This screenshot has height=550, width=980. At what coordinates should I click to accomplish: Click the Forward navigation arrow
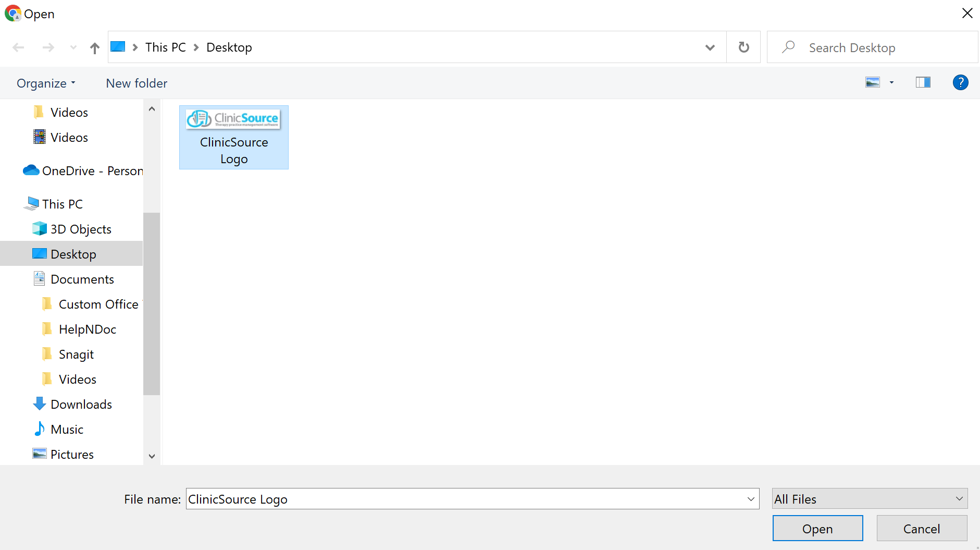(x=48, y=47)
